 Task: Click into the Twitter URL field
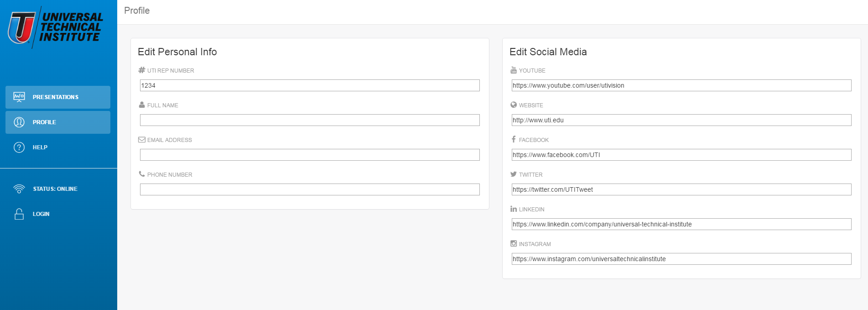[x=681, y=189]
